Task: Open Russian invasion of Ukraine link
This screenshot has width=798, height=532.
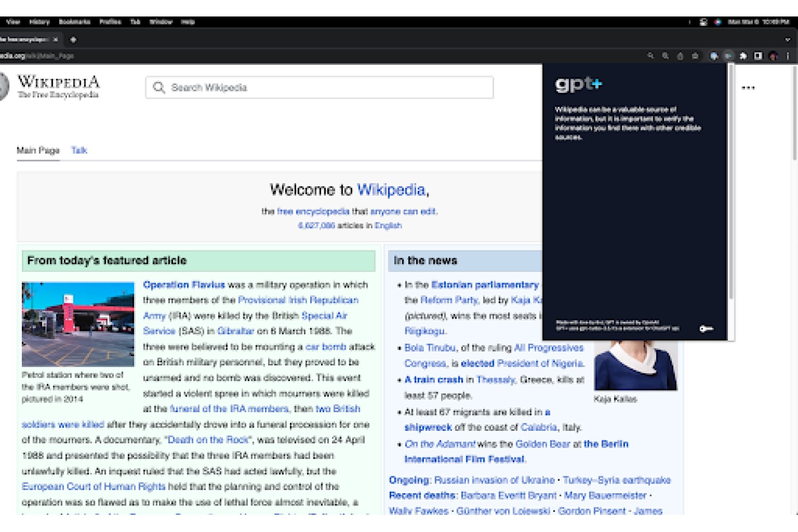Action: tap(494, 480)
